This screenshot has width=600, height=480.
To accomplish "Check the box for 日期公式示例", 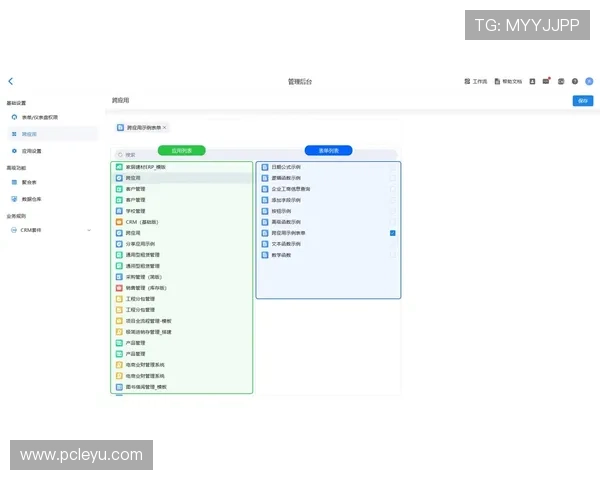I will [x=393, y=167].
